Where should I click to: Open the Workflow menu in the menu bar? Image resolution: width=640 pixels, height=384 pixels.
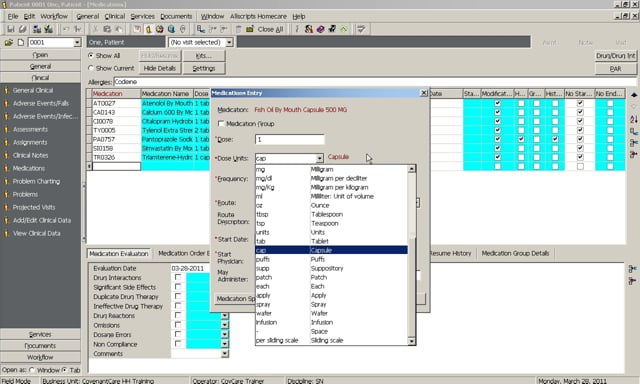pyautogui.click(x=54, y=16)
